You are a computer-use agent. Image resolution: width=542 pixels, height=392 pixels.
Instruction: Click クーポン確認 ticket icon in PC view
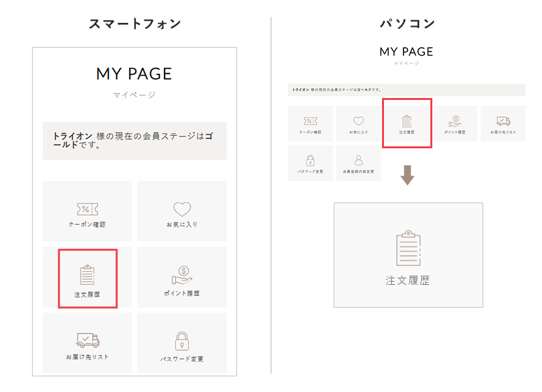(310, 122)
